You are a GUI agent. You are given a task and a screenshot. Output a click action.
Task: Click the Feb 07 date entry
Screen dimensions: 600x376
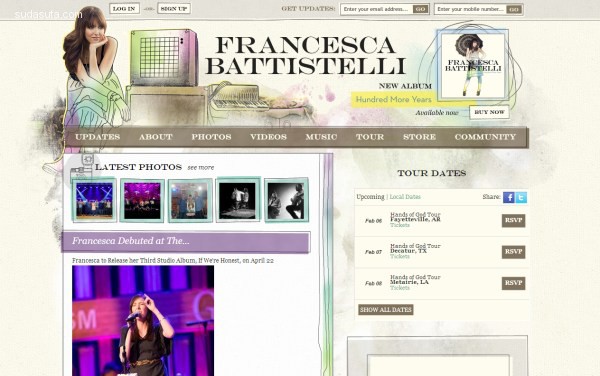(x=373, y=252)
